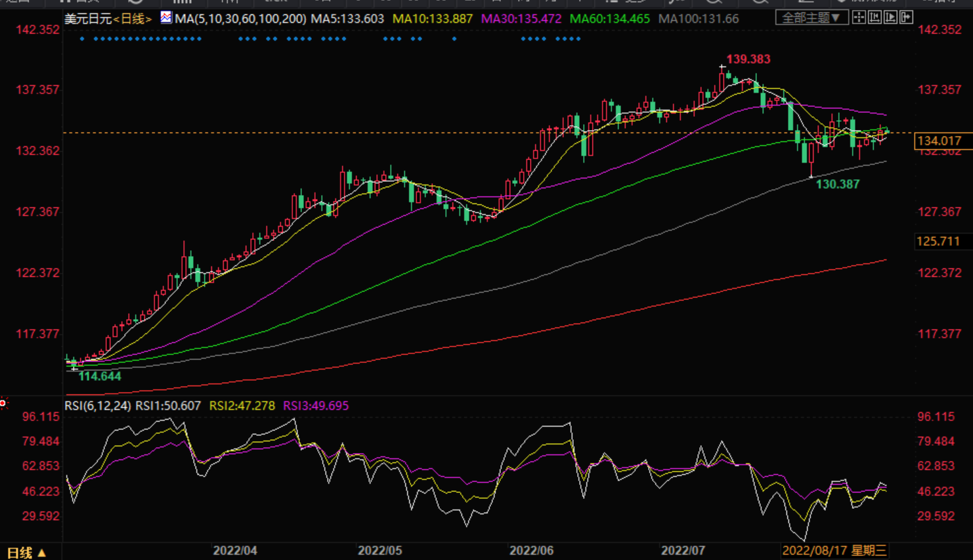Viewport: 973px width, 560px height.
Task: Expand the 日线 period selector at bottom left
Action: point(26,553)
